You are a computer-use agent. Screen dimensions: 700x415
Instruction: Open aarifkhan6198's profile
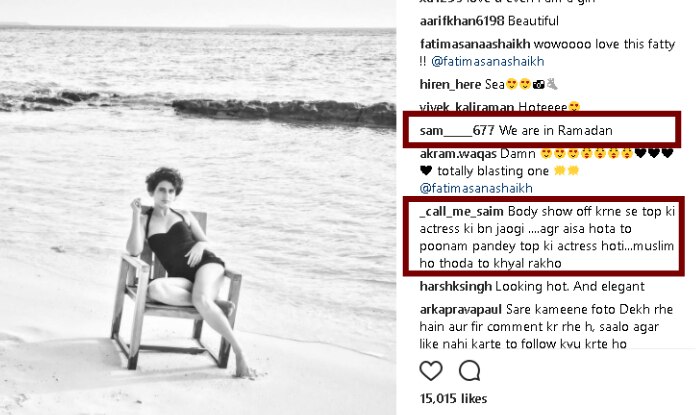[x=462, y=21]
